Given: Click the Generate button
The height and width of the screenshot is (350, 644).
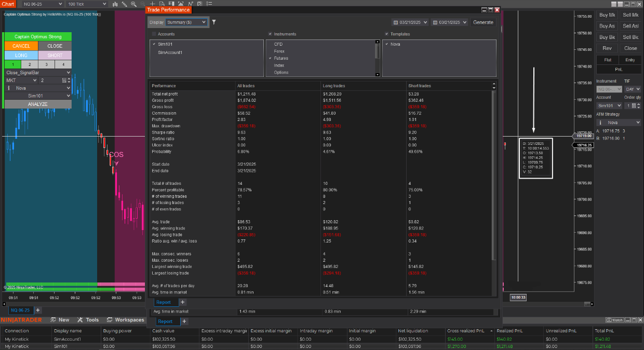Looking at the screenshot, I should [x=483, y=22].
